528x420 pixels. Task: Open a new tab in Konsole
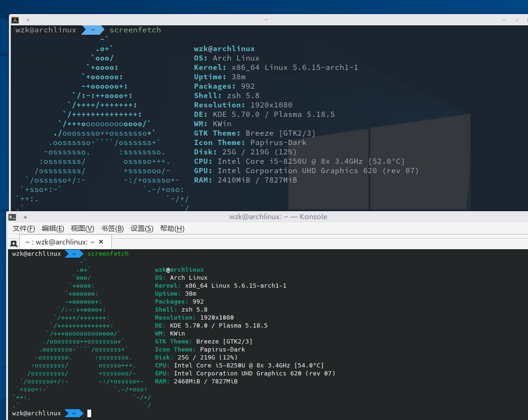click(x=14, y=243)
